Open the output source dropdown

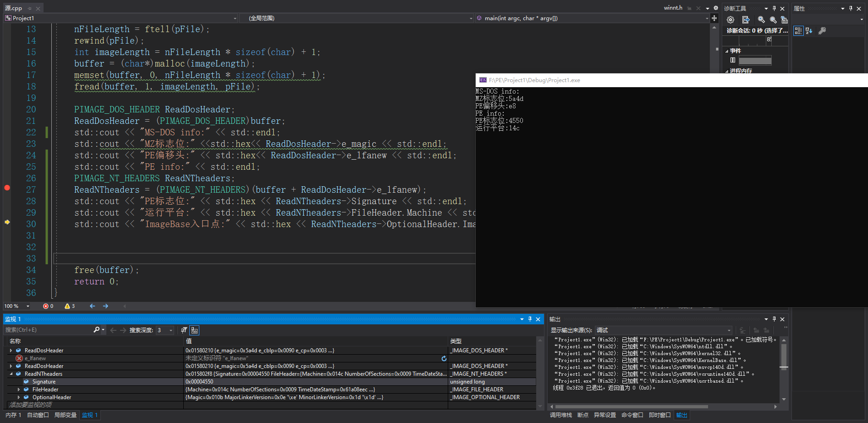pos(729,330)
